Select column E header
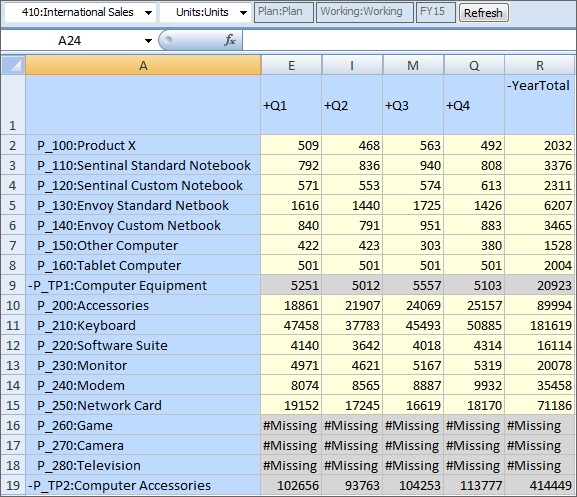The height and width of the screenshot is (497, 577). tap(291, 65)
